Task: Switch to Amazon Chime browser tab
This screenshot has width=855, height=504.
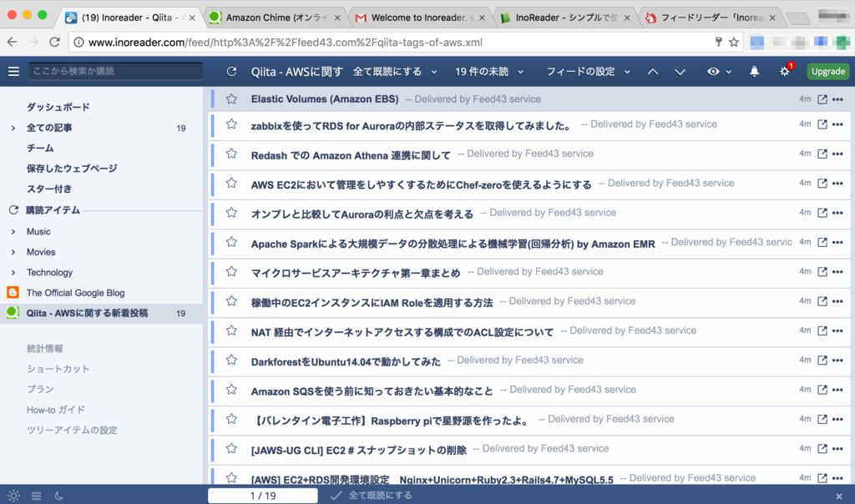Action: pyautogui.click(x=275, y=18)
